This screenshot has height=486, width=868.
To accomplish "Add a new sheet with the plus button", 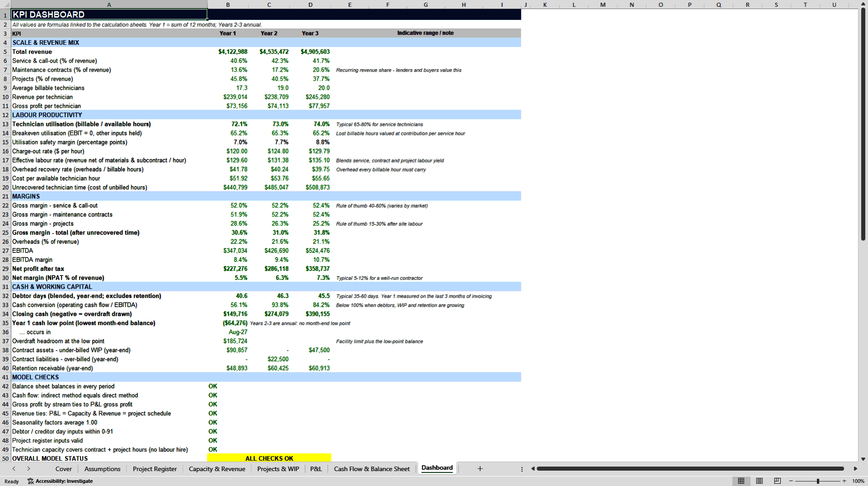I will tap(480, 469).
